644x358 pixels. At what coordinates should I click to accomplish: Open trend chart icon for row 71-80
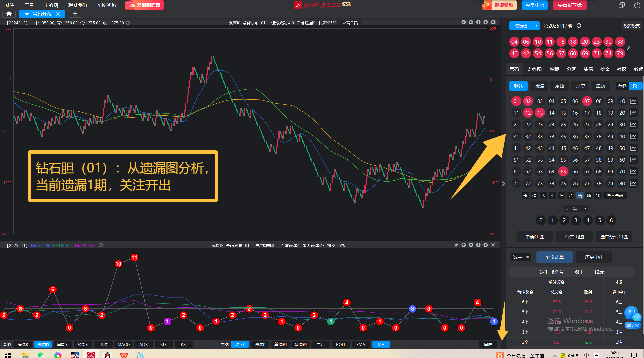pos(633,183)
